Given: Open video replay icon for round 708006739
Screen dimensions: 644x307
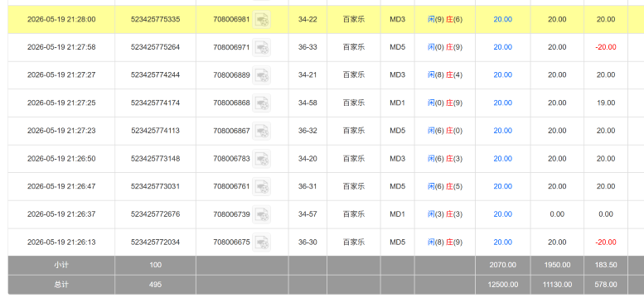Looking at the screenshot, I should coord(262,214).
